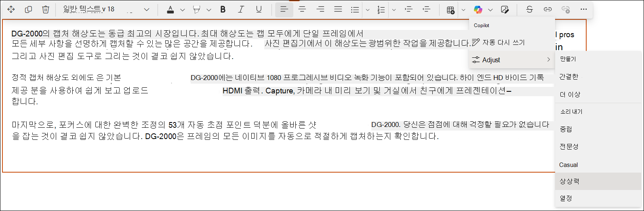Click the remove link icon
The width and height of the screenshot is (644, 211).
tap(566, 9)
